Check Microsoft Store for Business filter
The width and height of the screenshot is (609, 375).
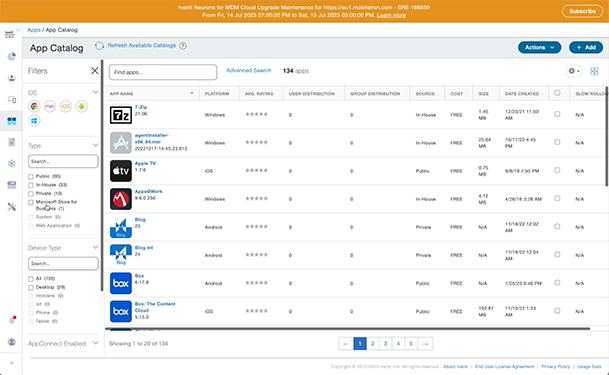point(31,202)
